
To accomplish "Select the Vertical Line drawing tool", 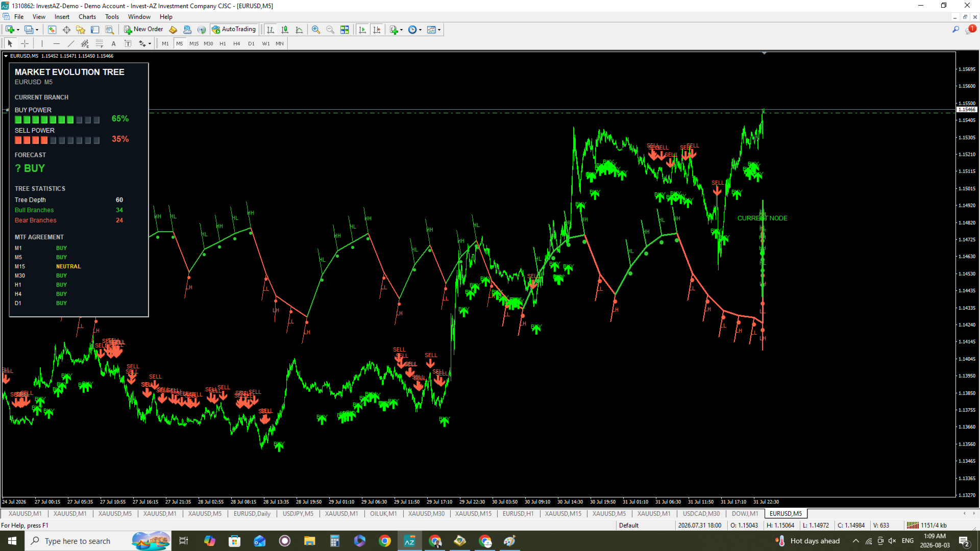I will pos(42,43).
